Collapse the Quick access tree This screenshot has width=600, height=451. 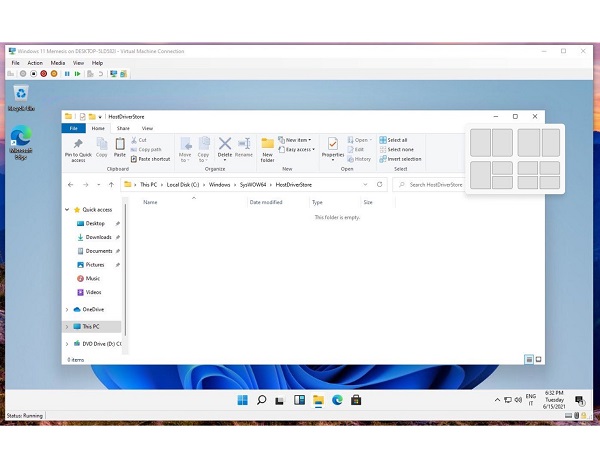tap(67, 210)
